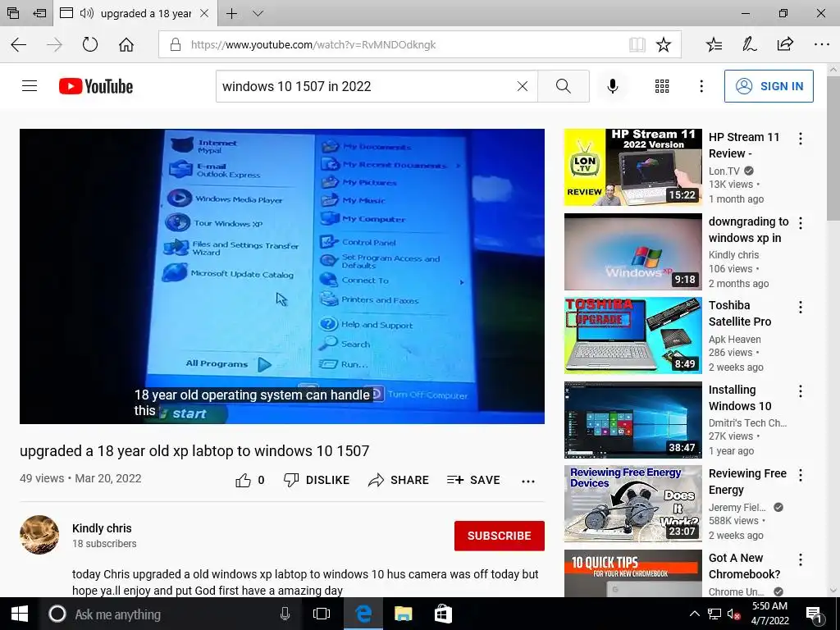Image resolution: width=840 pixels, height=630 pixels.
Task: Subscribe to Kindly chris
Action: coord(500,536)
